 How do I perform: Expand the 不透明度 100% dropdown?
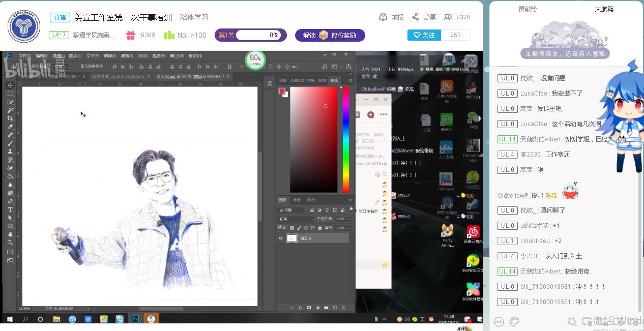[x=350, y=219]
